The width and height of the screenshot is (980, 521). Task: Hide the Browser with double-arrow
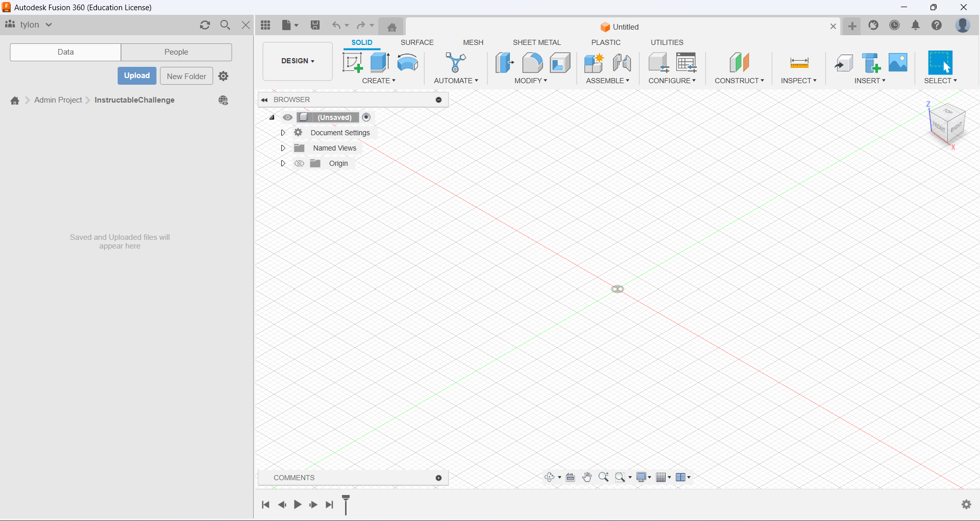pos(264,100)
